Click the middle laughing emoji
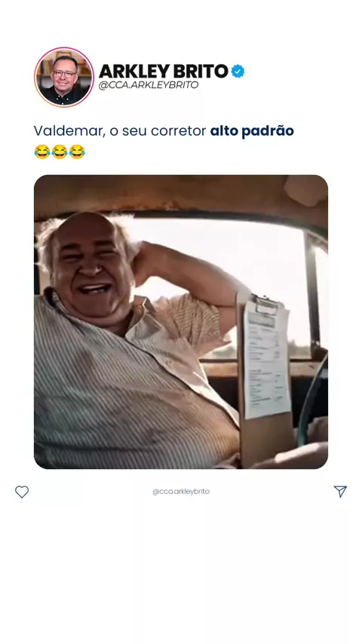Viewport: 362px width, 644px height. point(60,152)
